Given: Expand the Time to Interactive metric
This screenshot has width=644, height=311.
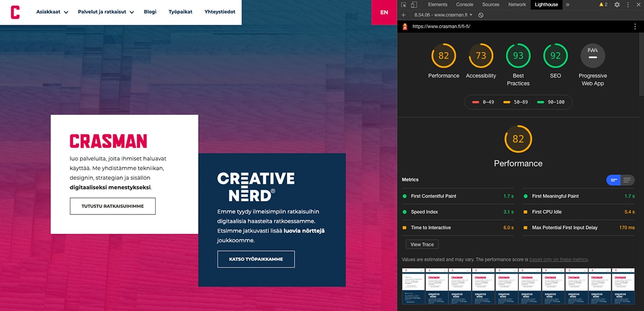Looking at the screenshot, I should 458,228.
